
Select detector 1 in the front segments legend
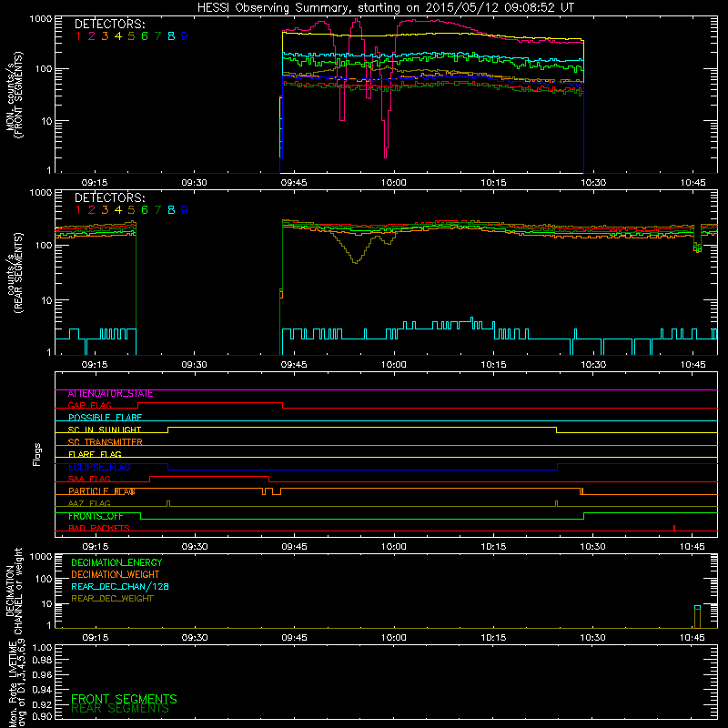[78, 36]
